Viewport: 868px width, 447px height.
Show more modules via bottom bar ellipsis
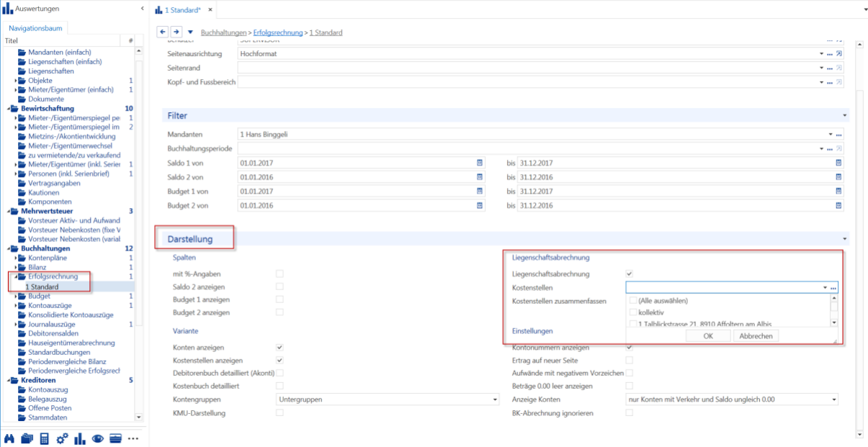click(133, 438)
